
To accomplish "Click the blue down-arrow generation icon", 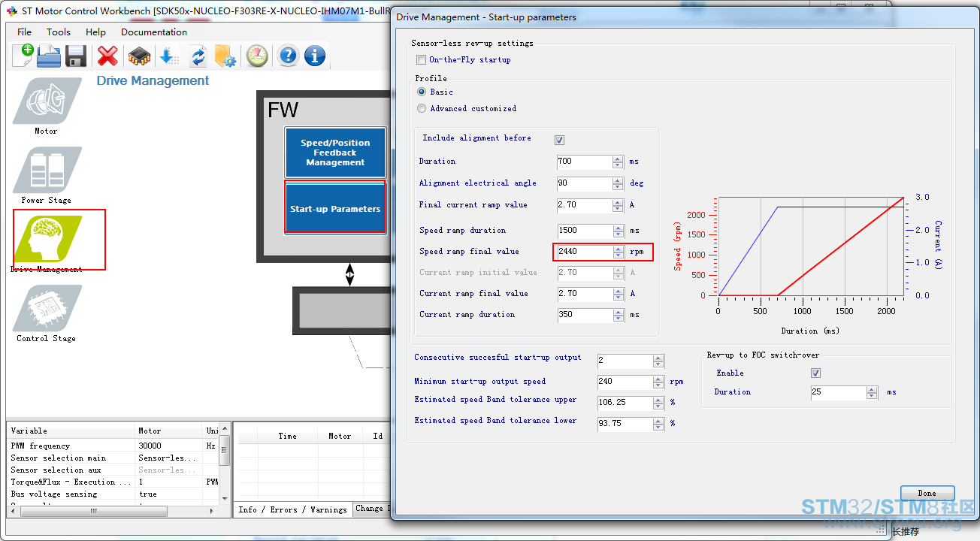I will pyautogui.click(x=168, y=56).
